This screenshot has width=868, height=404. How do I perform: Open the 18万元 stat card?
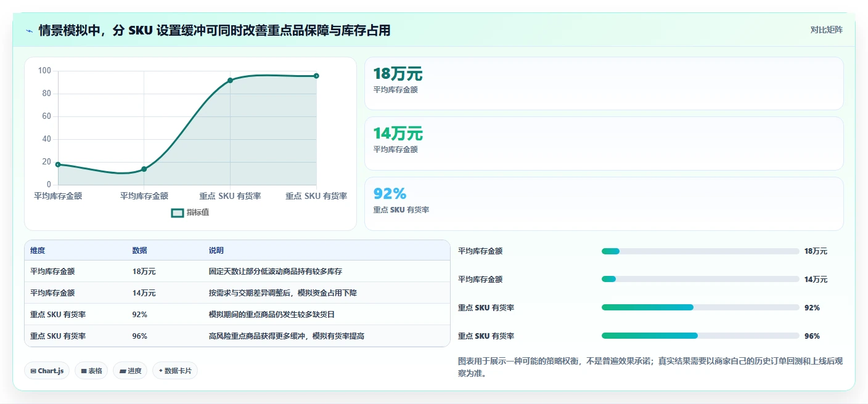tap(604, 84)
